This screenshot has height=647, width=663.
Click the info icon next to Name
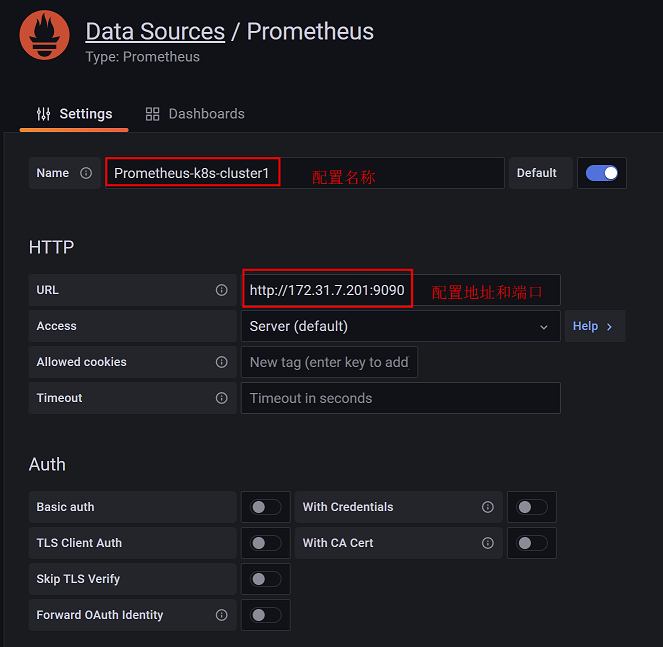(x=86, y=173)
